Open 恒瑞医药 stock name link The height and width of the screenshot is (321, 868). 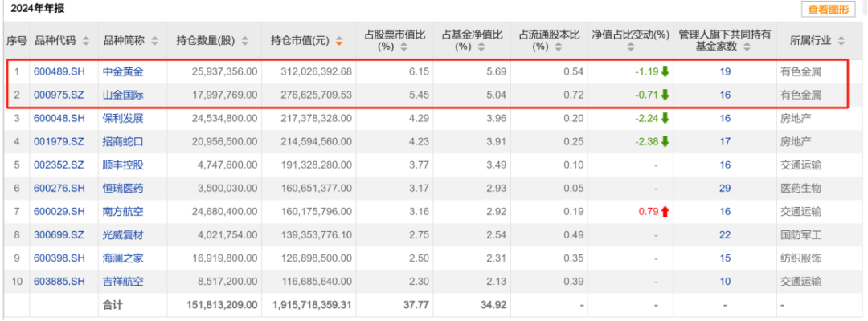coord(123,189)
